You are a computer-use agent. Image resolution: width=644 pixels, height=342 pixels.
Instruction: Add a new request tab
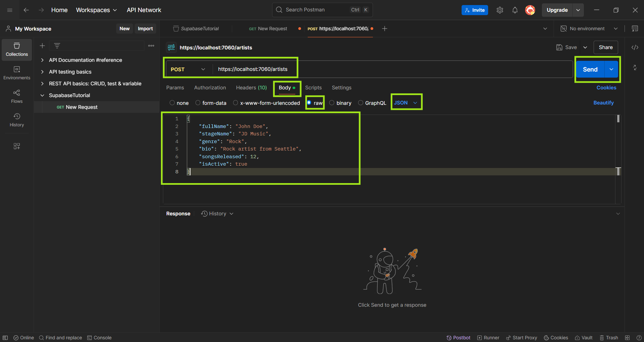pyautogui.click(x=385, y=29)
